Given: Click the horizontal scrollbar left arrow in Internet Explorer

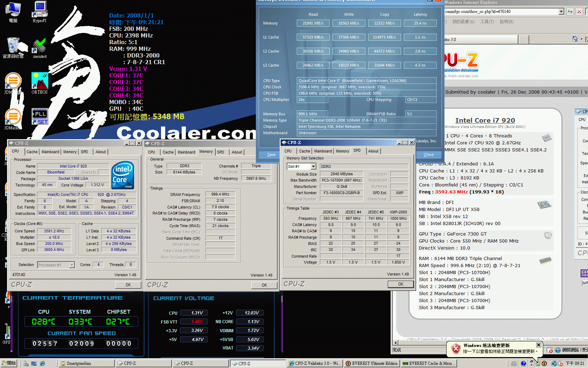Looking at the screenshot, I should click(x=396, y=343).
